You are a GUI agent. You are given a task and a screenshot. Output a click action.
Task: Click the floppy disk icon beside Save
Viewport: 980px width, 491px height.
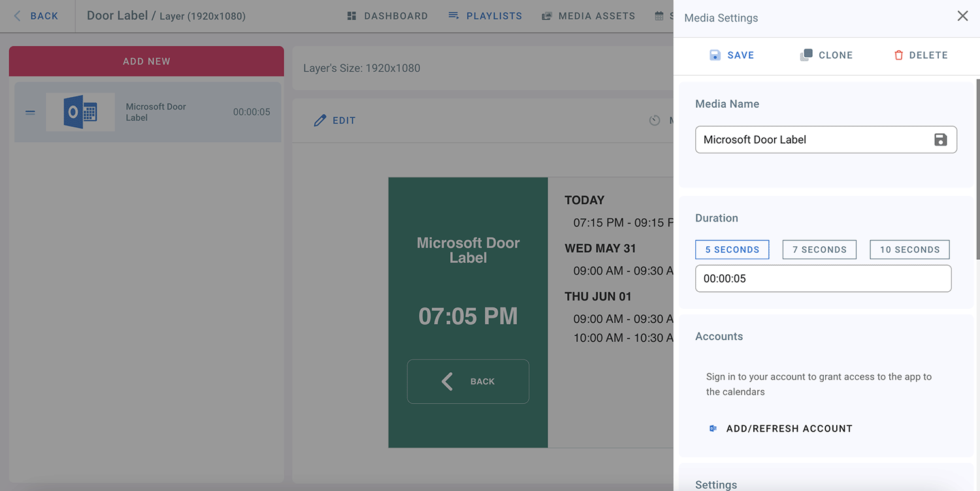(x=715, y=55)
